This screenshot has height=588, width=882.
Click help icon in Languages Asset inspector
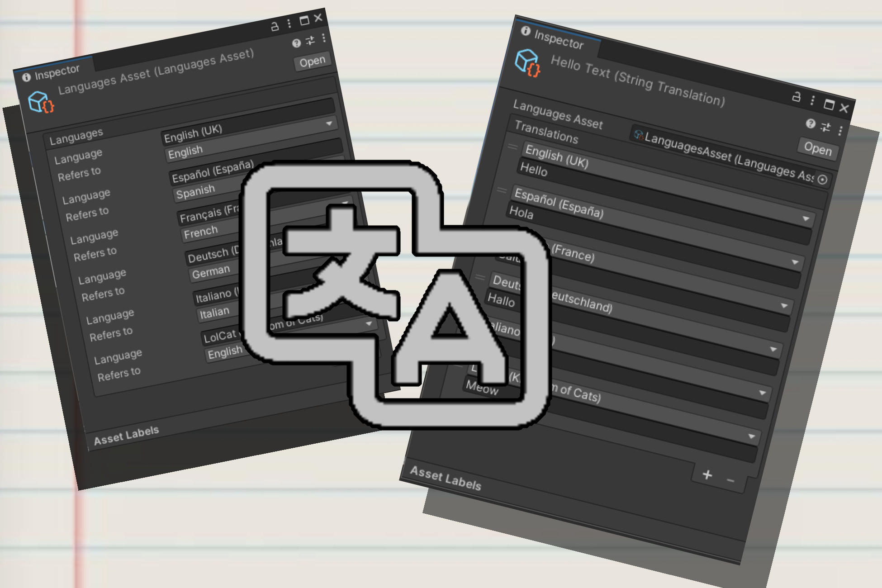(x=296, y=43)
